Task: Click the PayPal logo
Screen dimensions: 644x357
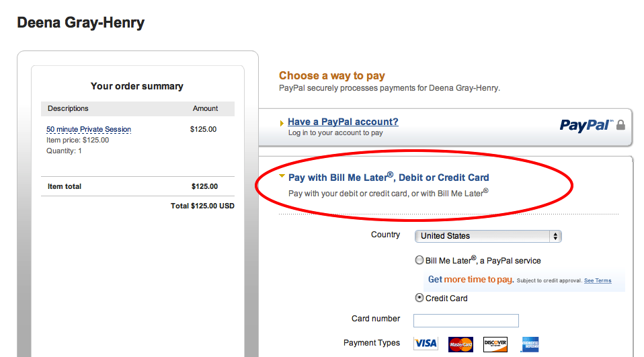Action: pos(584,125)
